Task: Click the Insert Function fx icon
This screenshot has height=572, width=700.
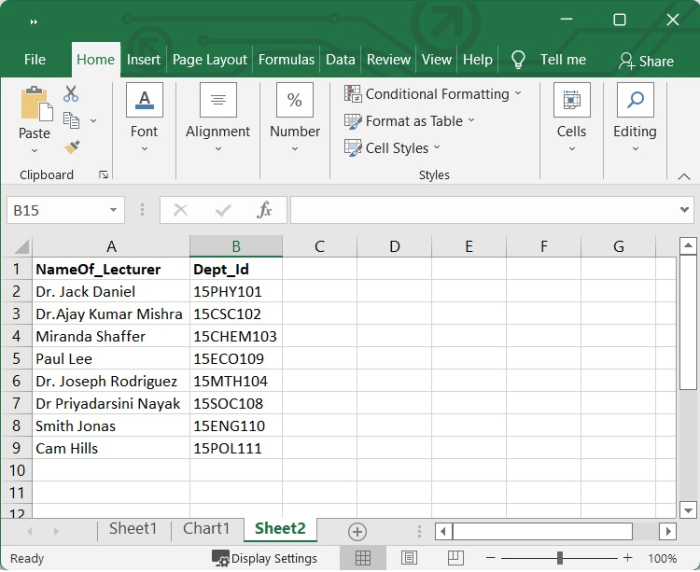Action: (x=265, y=210)
